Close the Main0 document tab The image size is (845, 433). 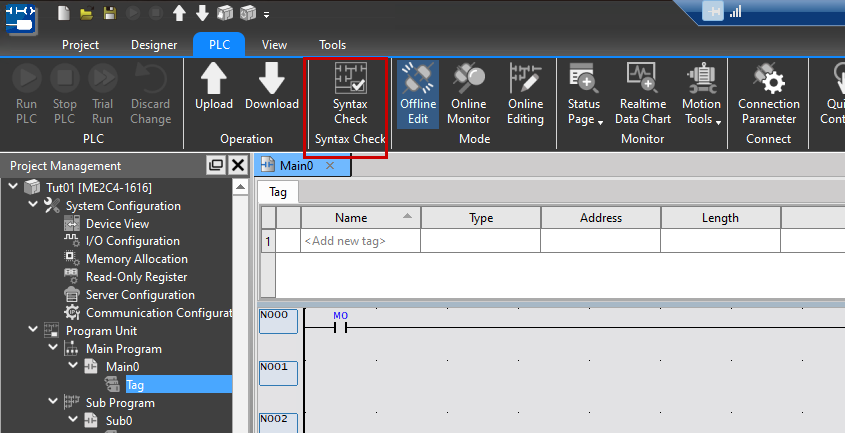pyautogui.click(x=330, y=166)
